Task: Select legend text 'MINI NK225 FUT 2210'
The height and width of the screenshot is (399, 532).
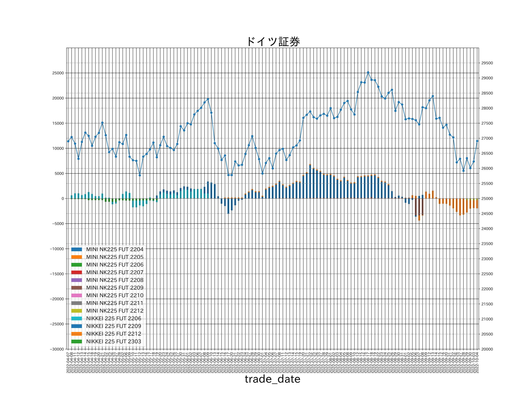Action: (115, 296)
